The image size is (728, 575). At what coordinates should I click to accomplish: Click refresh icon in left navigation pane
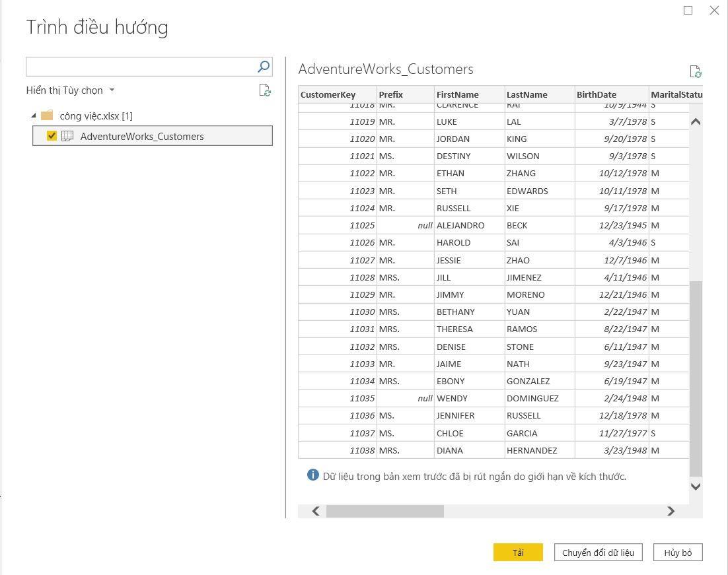[x=265, y=90]
